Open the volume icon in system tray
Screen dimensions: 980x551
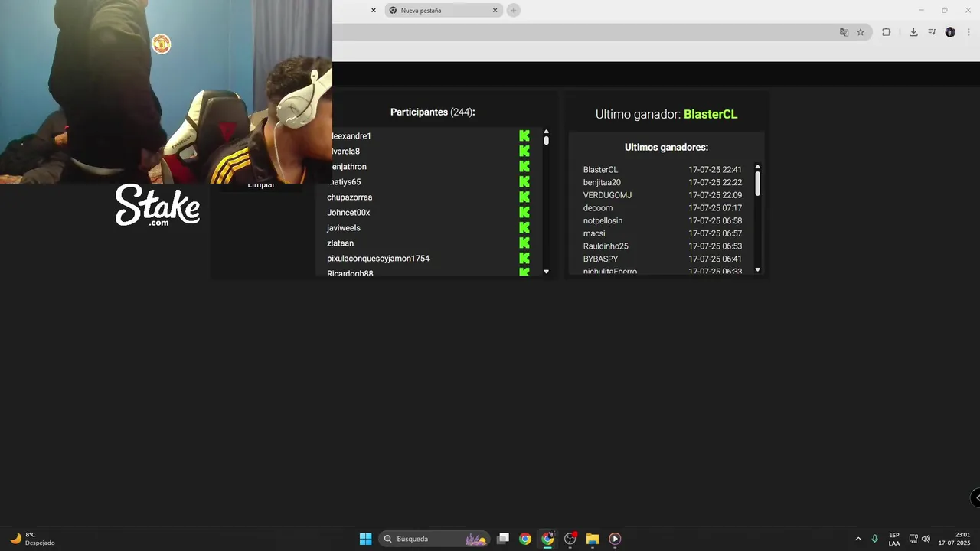pos(926,539)
